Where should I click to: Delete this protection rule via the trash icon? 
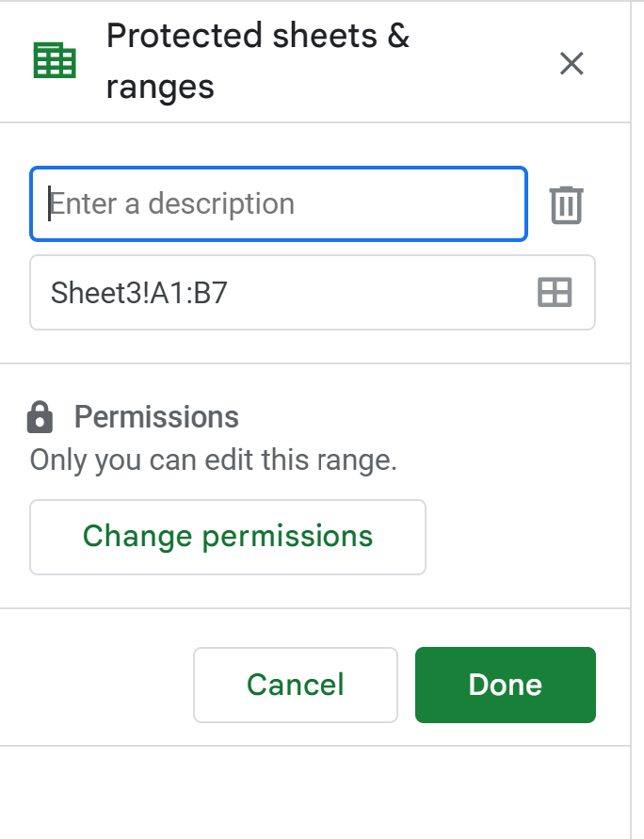point(566,203)
